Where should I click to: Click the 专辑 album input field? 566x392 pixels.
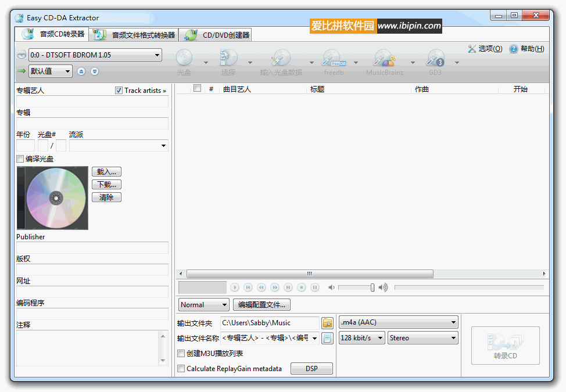point(92,123)
